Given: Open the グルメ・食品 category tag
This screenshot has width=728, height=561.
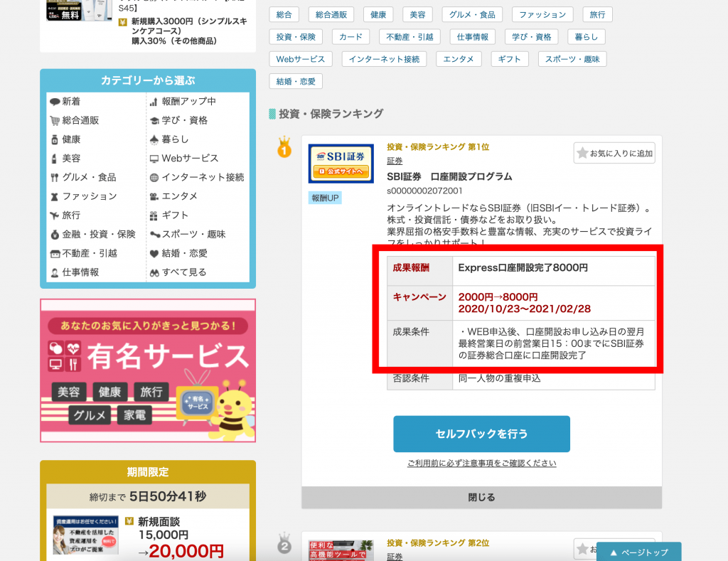Looking at the screenshot, I should 472,14.
